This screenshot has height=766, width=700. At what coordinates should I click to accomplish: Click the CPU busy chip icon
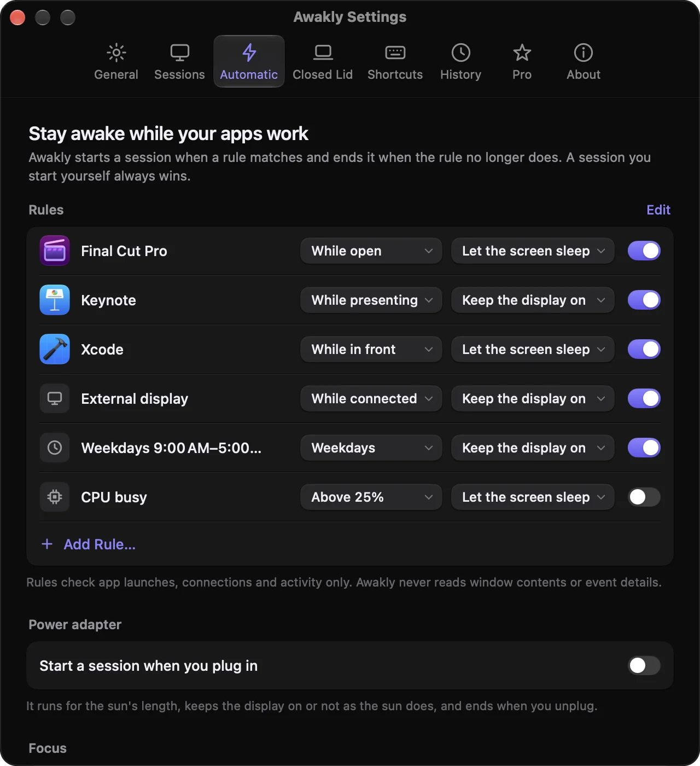pyautogui.click(x=55, y=497)
